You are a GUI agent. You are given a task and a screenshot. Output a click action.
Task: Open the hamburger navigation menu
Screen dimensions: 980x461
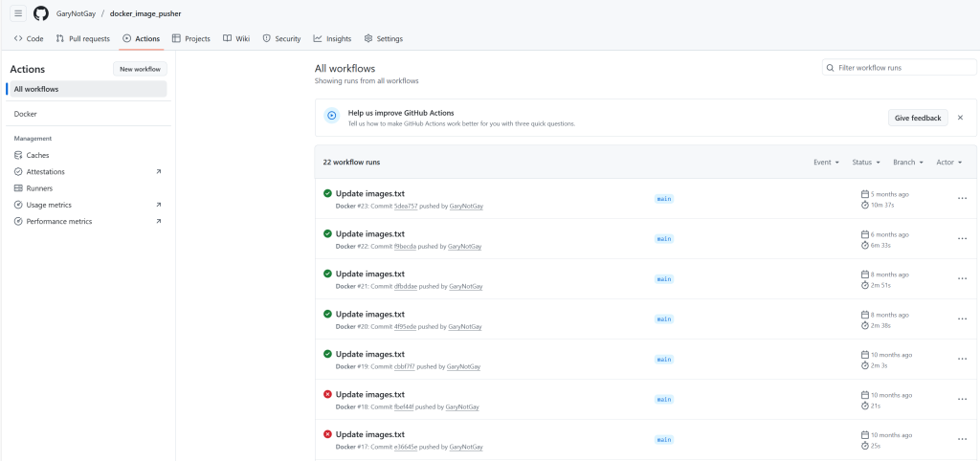pos(18,13)
